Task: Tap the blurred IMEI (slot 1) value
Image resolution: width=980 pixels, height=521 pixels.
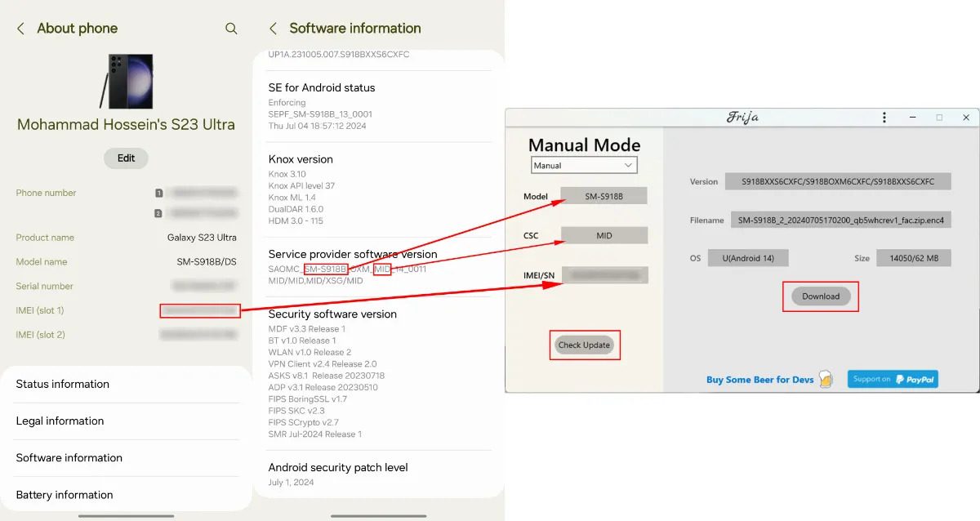Action: click(200, 310)
